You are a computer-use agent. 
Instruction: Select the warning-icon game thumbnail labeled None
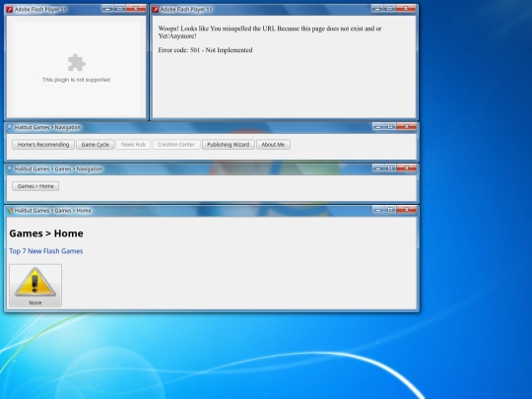point(35,286)
